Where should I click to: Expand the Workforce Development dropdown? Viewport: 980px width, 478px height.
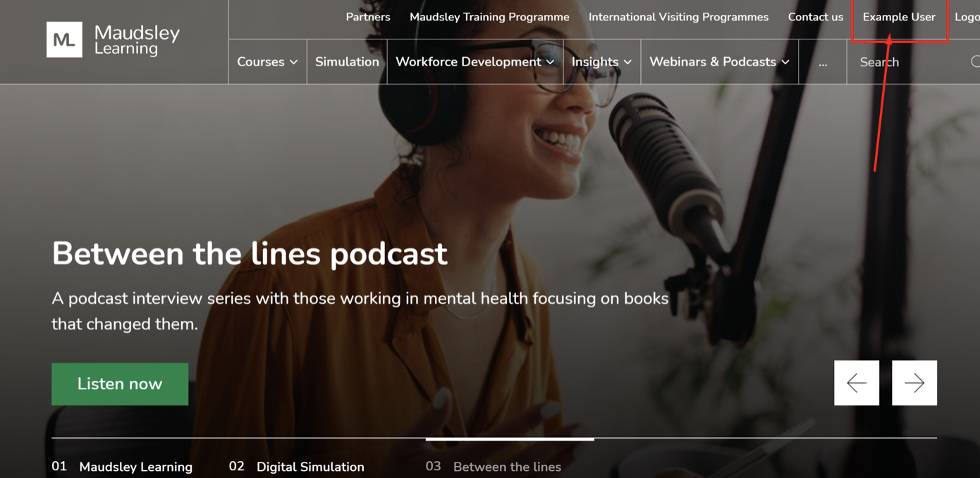pos(474,62)
